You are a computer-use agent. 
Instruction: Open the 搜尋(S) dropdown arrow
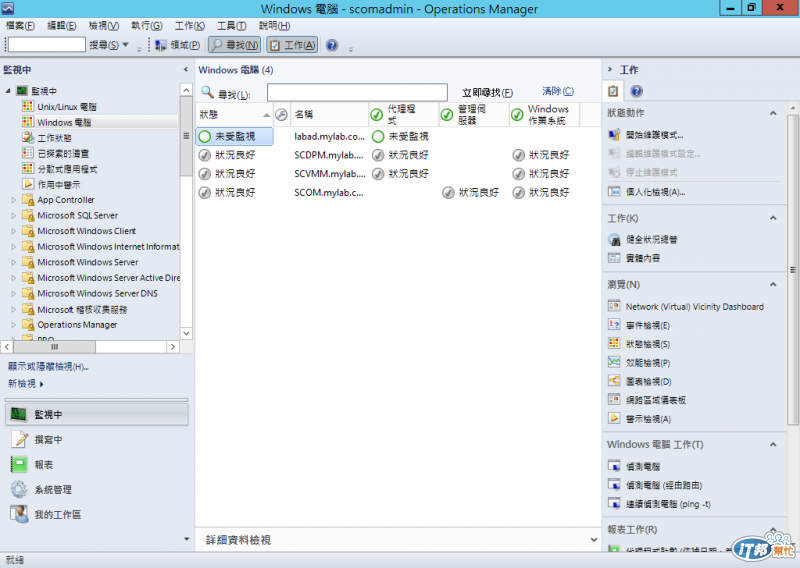(x=126, y=45)
